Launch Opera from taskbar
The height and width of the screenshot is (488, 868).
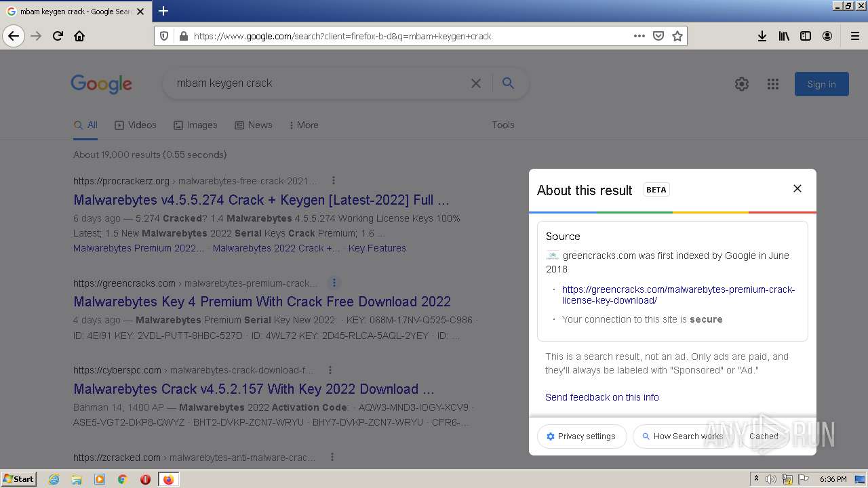(145, 479)
